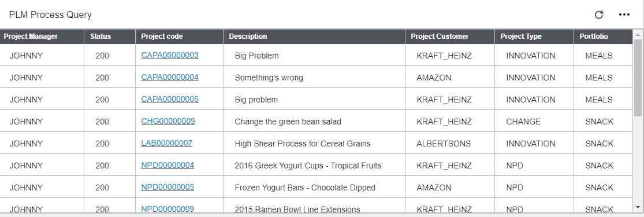Sort by the Portfolio column header
644x217 pixels.
(603, 36)
